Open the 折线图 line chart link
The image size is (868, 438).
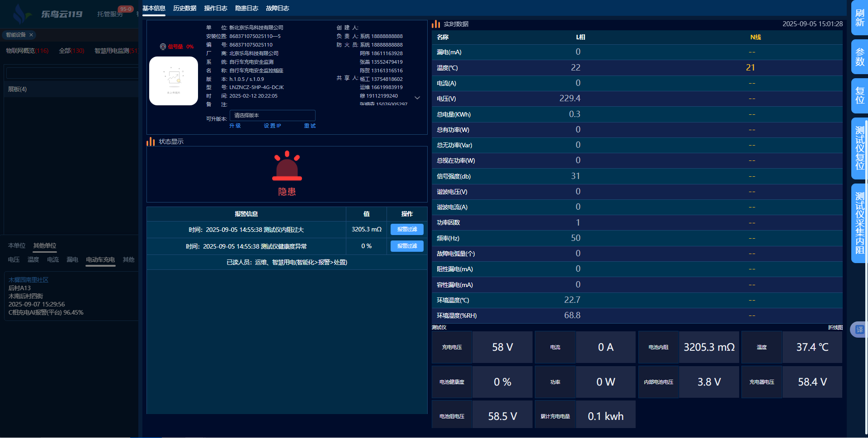pos(835,327)
